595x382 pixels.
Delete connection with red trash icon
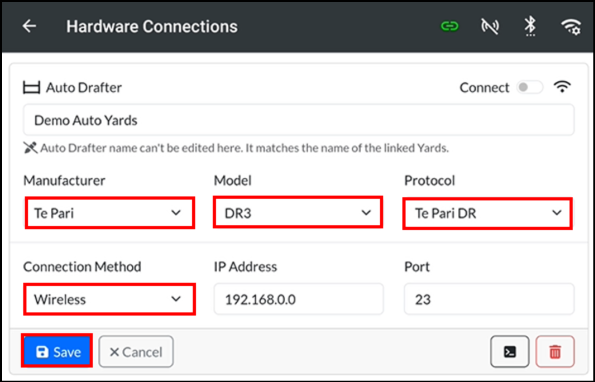tap(555, 352)
